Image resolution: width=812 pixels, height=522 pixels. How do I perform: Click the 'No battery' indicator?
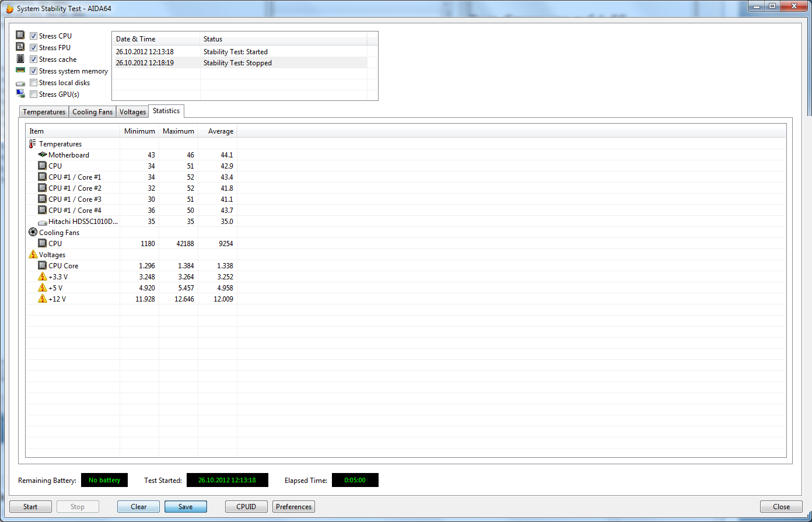(x=104, y=480)
